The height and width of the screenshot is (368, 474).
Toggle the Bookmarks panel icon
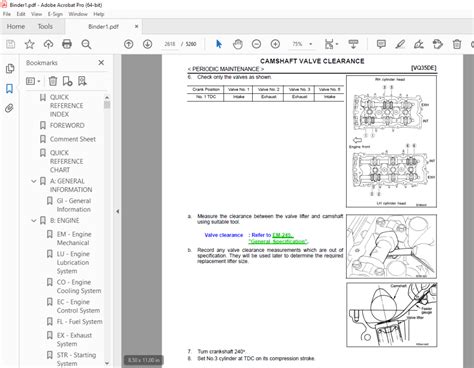[x=10, y=89]
